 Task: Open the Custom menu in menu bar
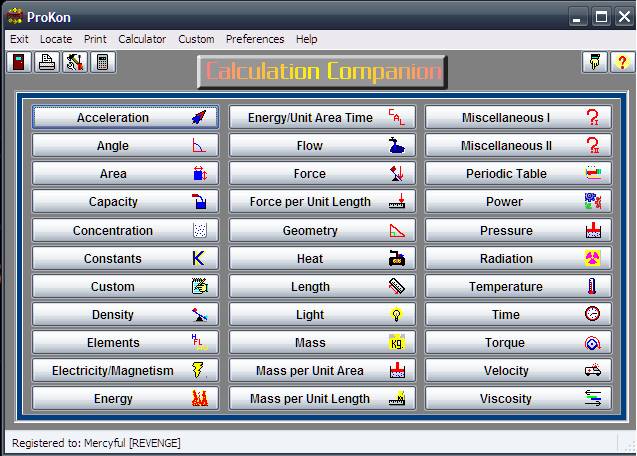click(196, 39)
